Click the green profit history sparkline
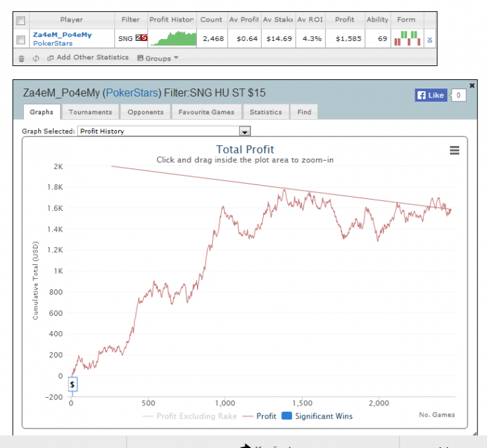This screenshot has height=448, width=487. 173,38
